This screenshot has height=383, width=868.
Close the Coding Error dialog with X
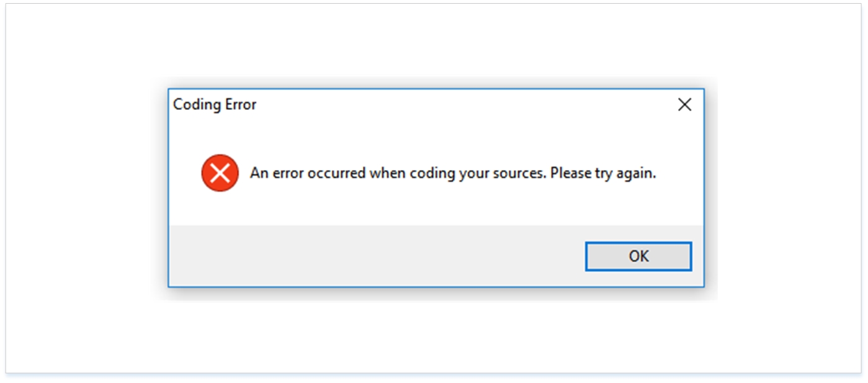coord(684,105)
